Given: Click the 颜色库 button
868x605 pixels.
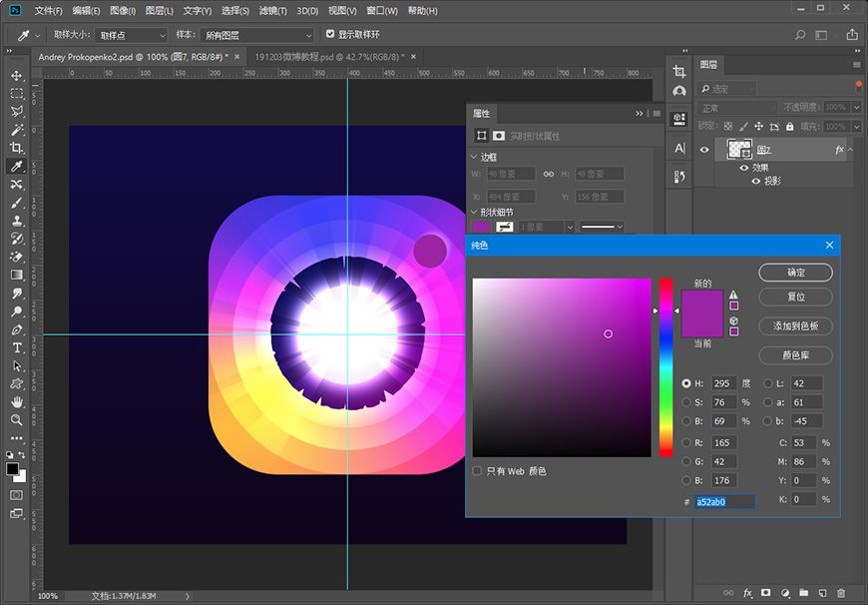Looking at the screenshot, I should pyautogui.click(x=795, y=355).
